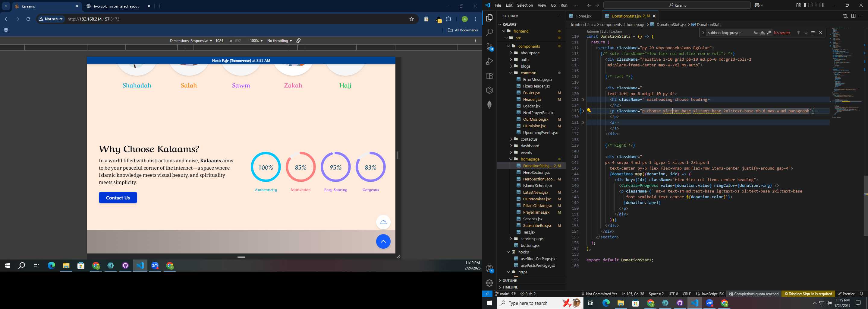The image size is (868, 309).
Task: Toggle Match Whole Word in find widget
Action: tap(762, 33)
